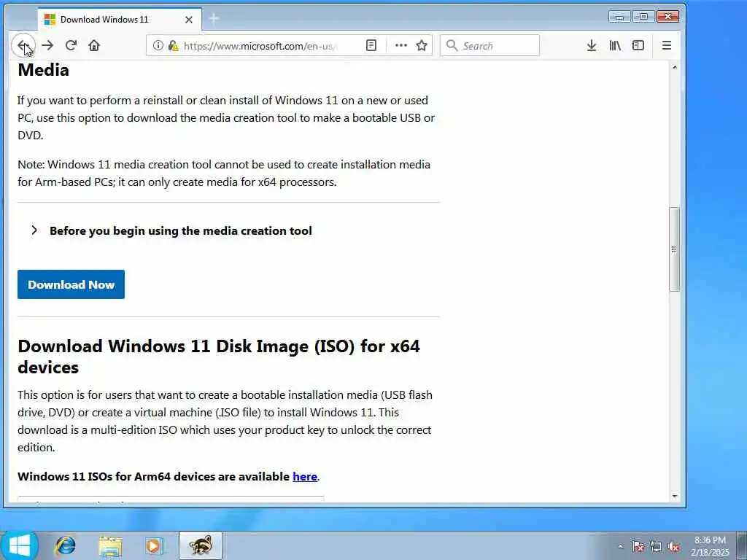View connection security padlock details

174,46
